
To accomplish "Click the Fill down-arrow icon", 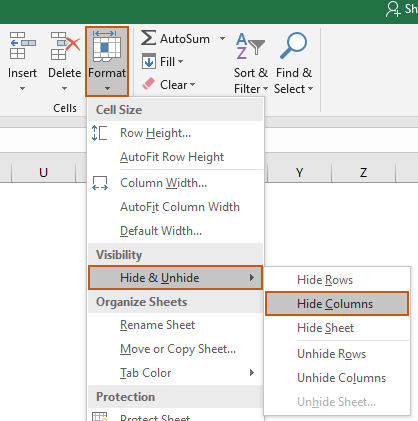I will (x=149, y=61).
